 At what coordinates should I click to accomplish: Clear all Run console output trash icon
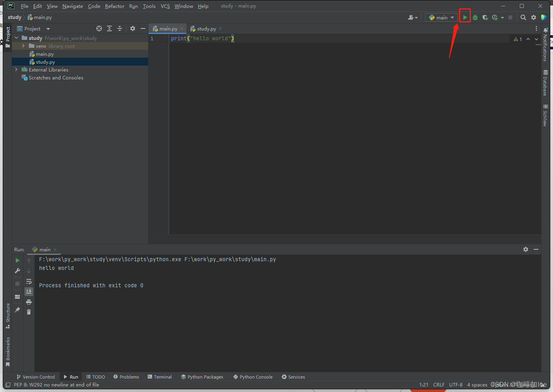[29, 312]
